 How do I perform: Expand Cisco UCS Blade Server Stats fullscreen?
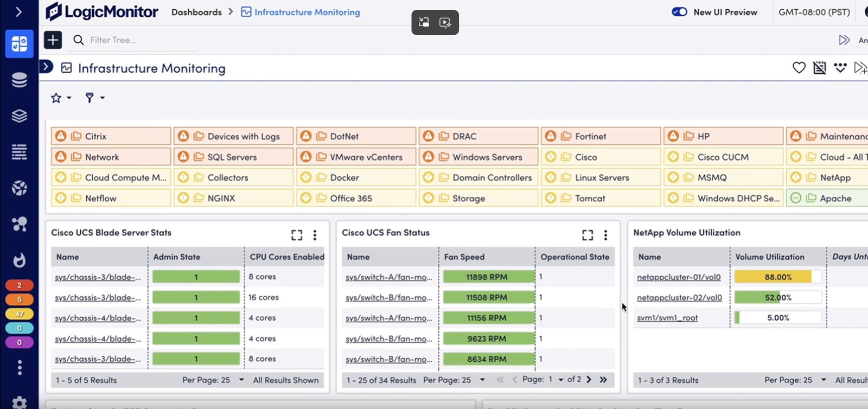pos(297,235)
